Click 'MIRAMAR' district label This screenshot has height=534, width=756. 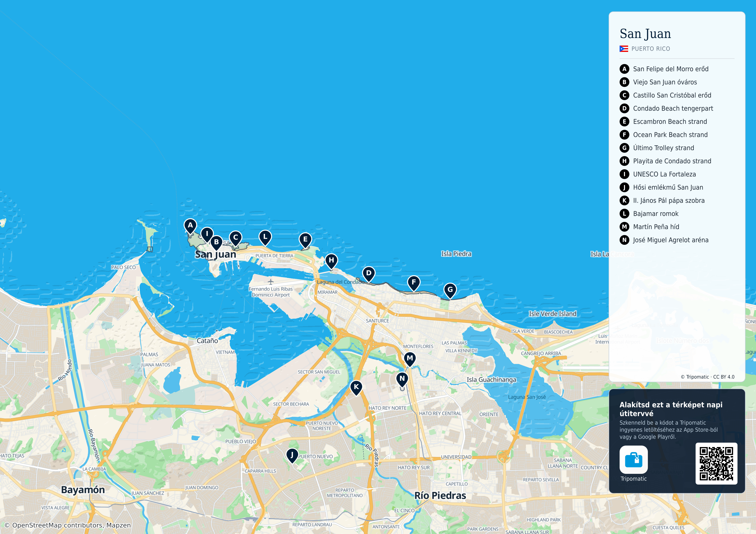(x=327, y=292)
